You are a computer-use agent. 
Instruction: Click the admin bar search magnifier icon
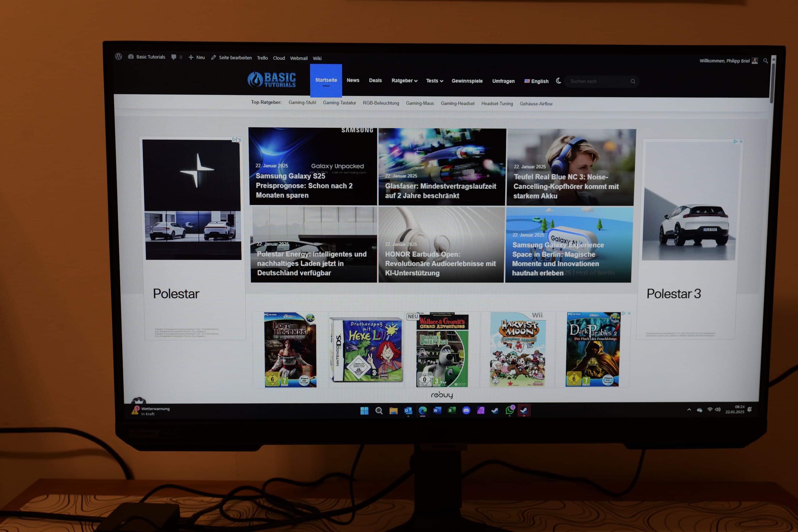pos(766,61)
